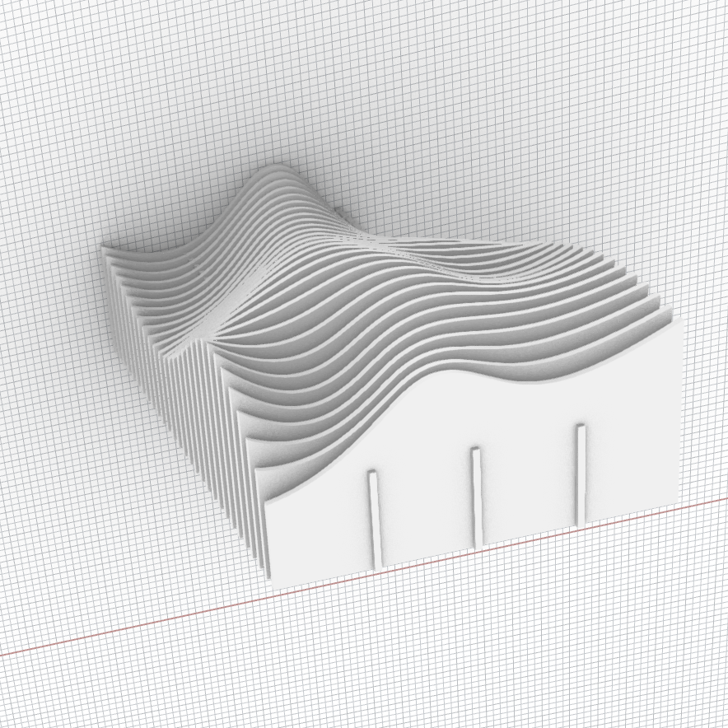
Task: Click the red axis line left of the model
Action: coord(124,623)
